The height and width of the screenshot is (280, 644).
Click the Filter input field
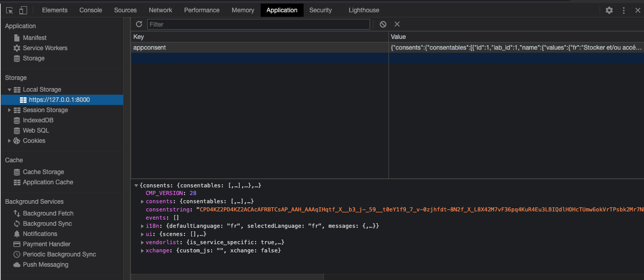pos(258,24)
